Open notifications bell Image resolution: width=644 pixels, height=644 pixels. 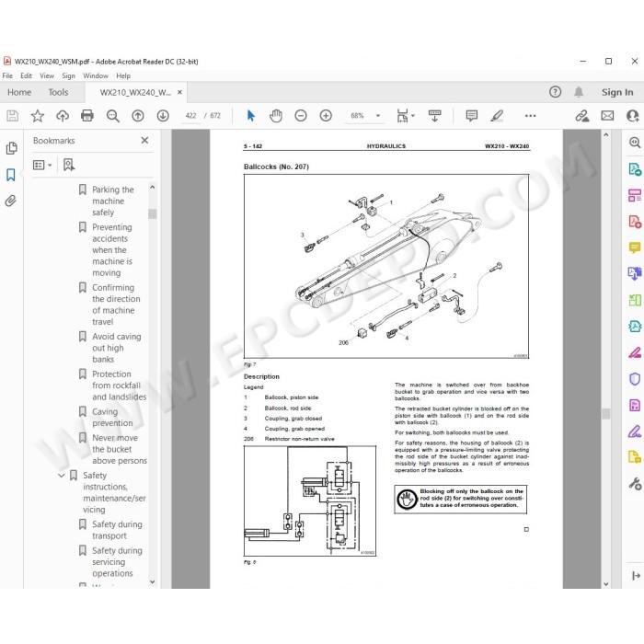[579, 92]
